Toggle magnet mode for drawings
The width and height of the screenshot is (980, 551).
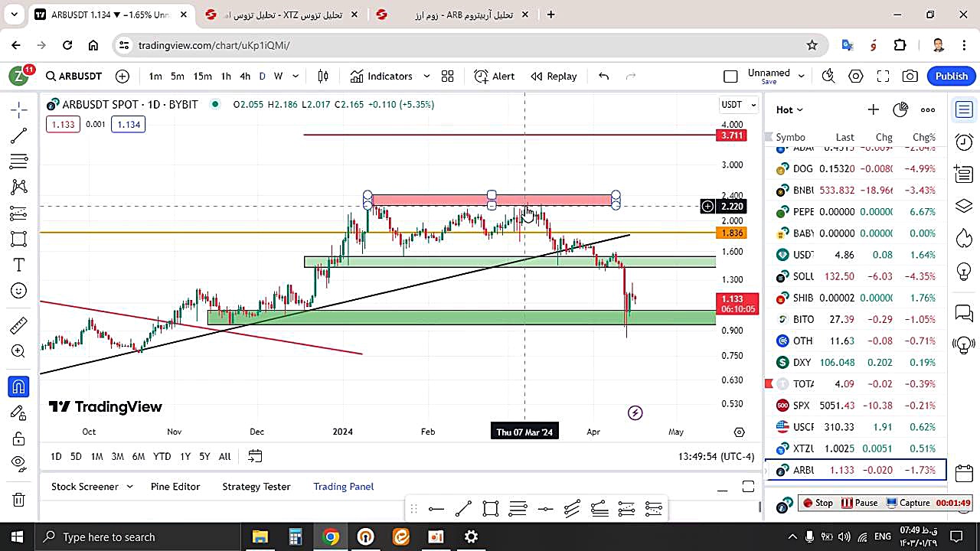click(x=19, y=386)
